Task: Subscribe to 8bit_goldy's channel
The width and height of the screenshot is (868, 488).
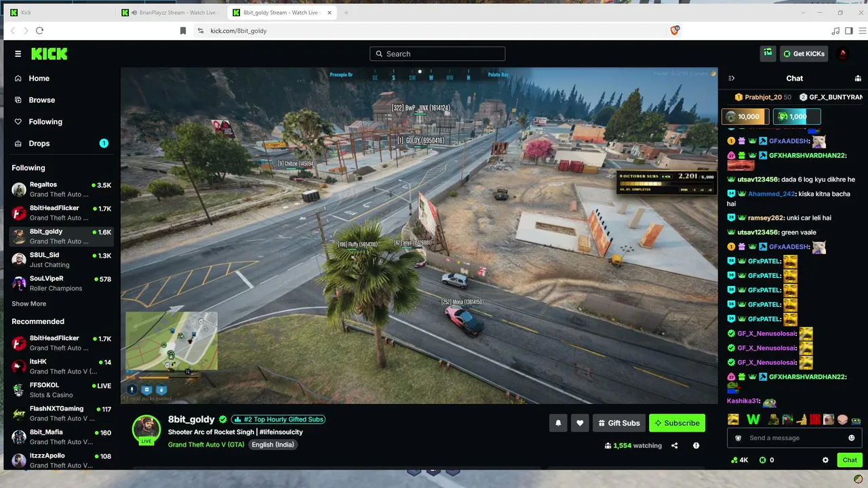Action: pos(677,423)
